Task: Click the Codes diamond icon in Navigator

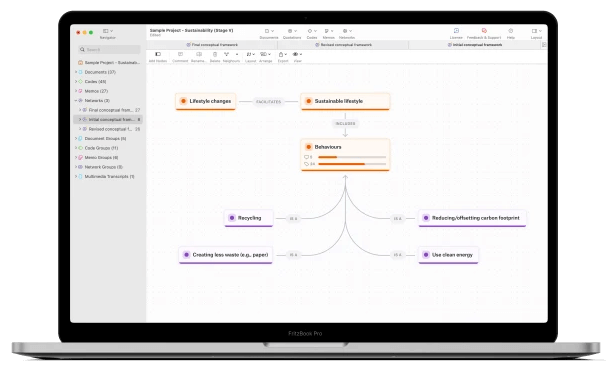Action: click(81, 82)
